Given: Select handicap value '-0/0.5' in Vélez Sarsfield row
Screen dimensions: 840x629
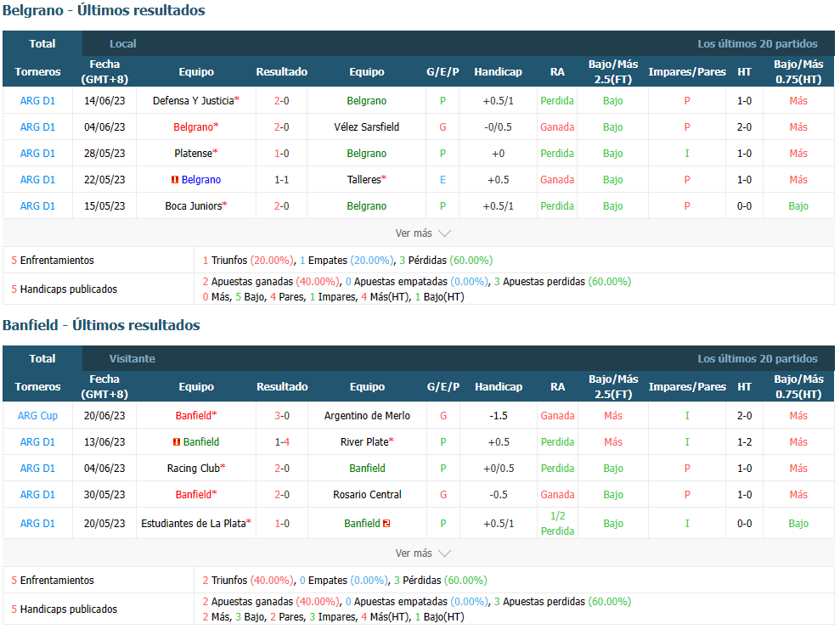Looking at the screenshot, I should 498,126.
